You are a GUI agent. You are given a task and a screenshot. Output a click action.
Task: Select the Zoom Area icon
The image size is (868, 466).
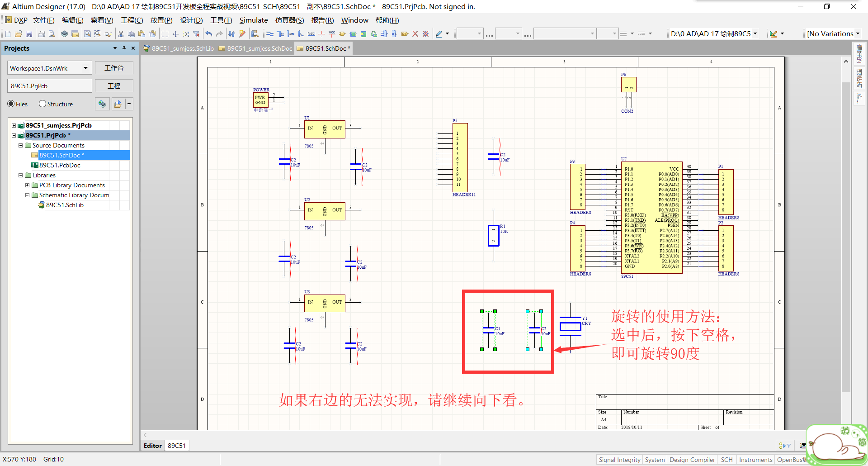point(98,34)
